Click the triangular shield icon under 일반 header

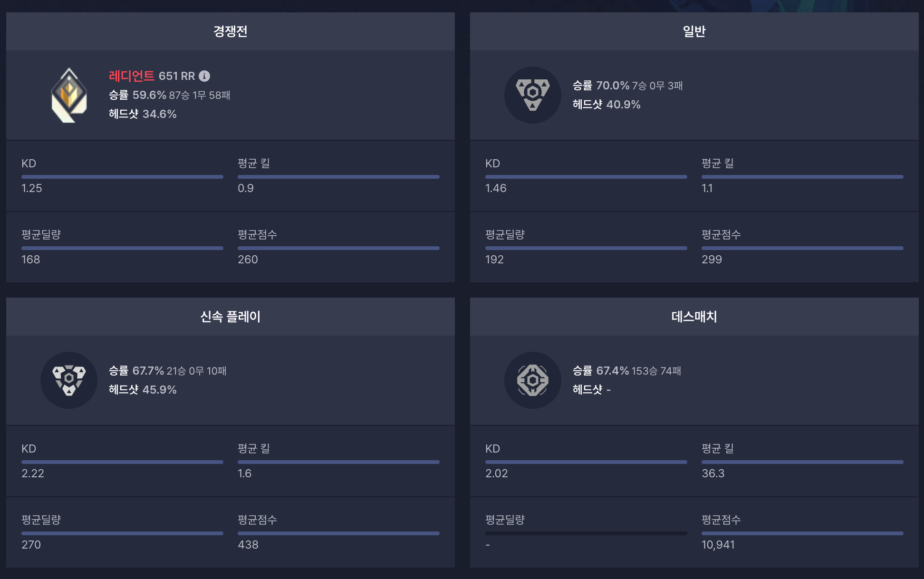pyautogui.click(x=533, y=95)
